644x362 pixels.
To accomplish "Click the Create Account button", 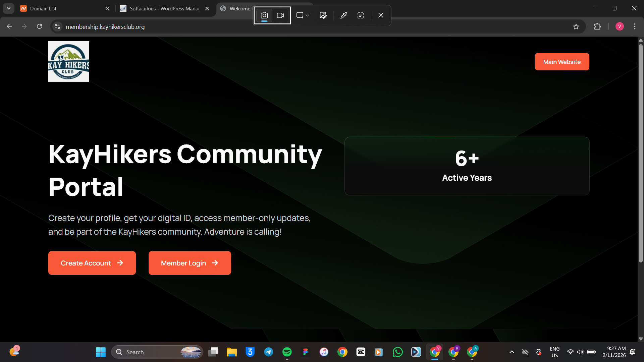I will tap(92, 263).
